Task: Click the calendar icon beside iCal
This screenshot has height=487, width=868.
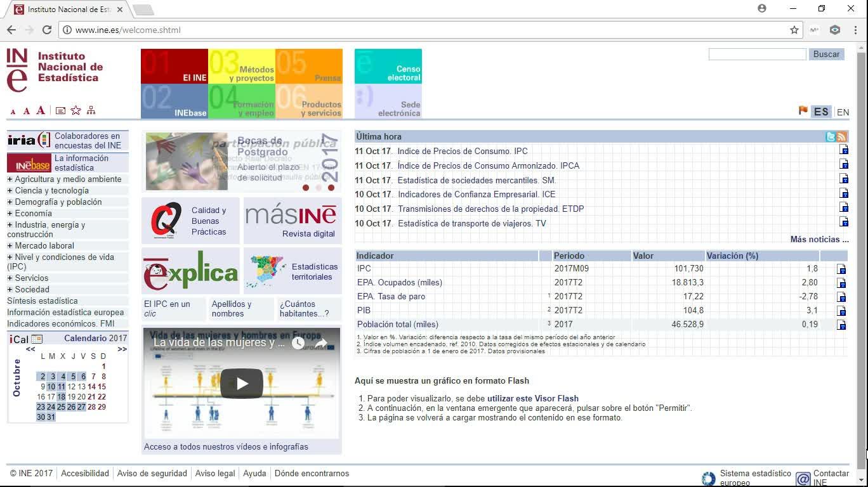Action: click(37, 339)
